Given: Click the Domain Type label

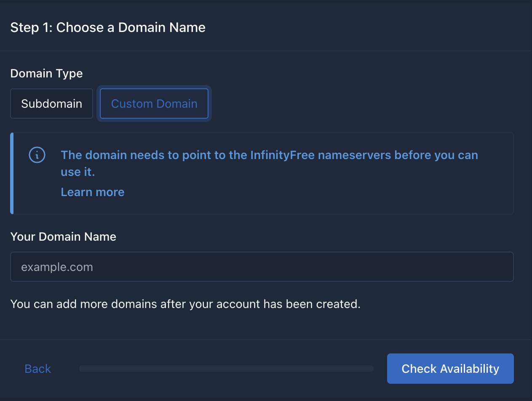Looking at the screenshot, I should click(x=46, y=73).
